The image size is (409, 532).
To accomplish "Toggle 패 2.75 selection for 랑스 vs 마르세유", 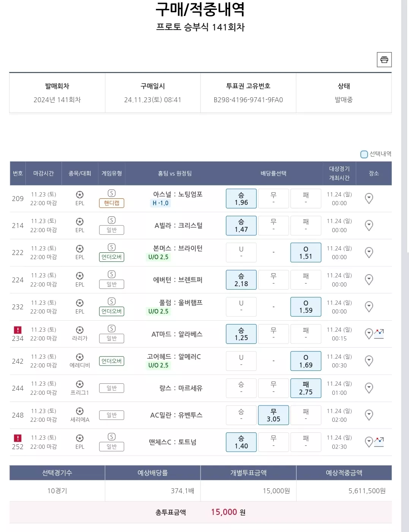I will pyautogui.click(x=306, y=388).
